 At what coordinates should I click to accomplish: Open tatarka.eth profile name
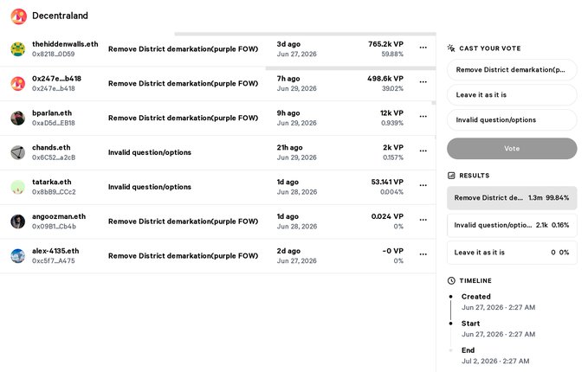[x=52, y=182]
